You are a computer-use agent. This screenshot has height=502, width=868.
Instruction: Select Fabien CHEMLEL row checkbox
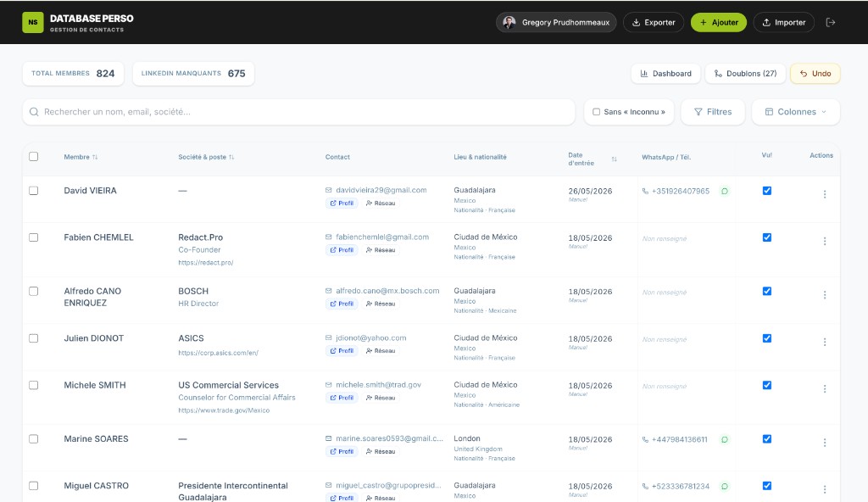point(34,237)
